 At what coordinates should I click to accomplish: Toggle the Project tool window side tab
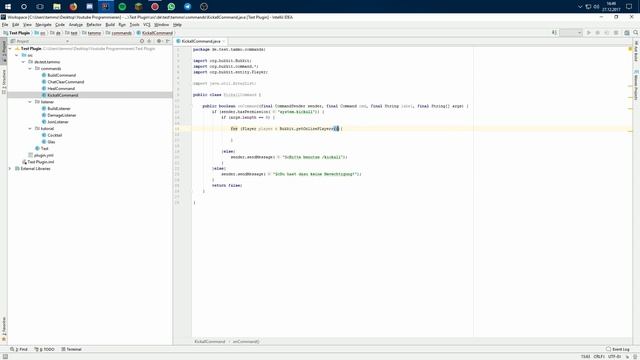4,50
